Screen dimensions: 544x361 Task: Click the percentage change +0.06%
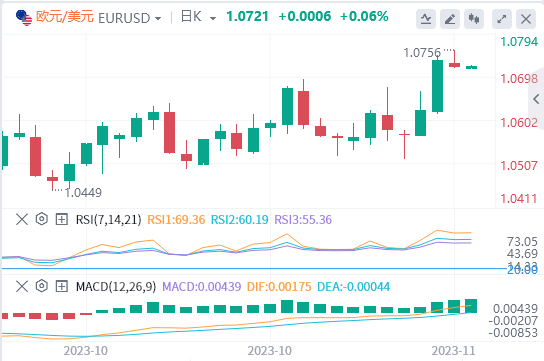(364, 17)
